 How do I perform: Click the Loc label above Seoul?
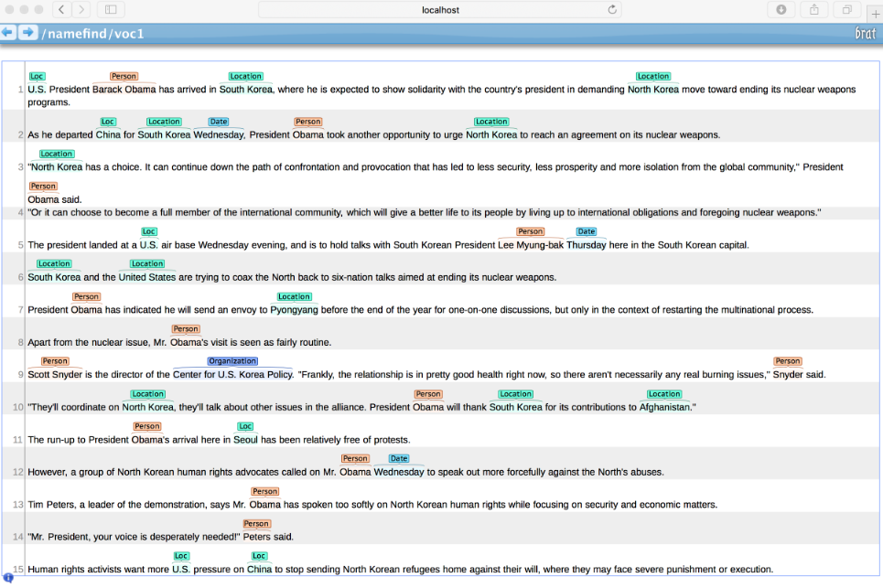[245, 425]
